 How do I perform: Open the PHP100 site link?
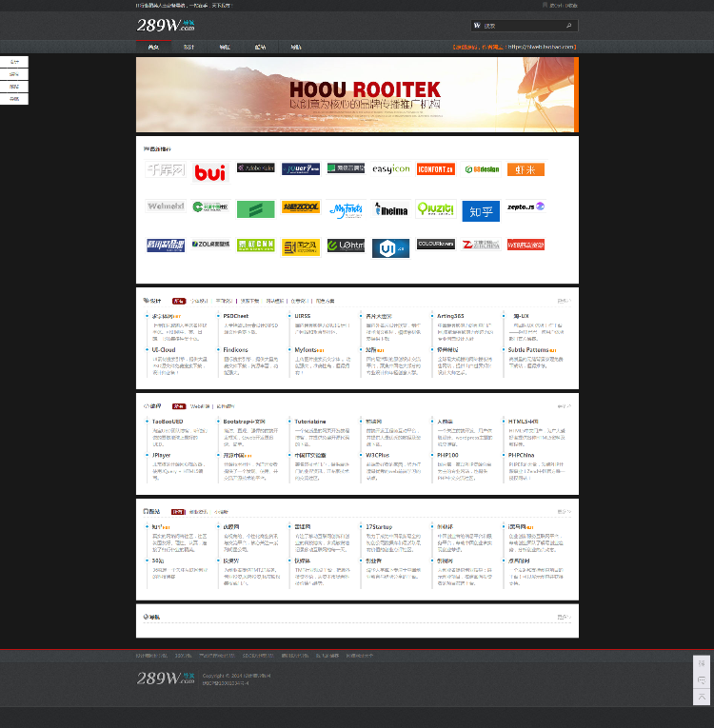tap(447, 456)
